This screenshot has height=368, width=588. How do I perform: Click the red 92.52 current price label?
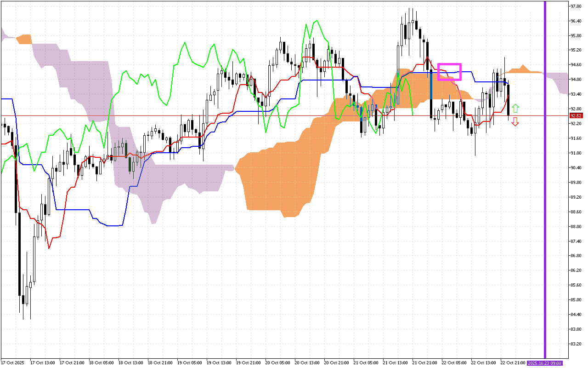[x=576, y=116]
